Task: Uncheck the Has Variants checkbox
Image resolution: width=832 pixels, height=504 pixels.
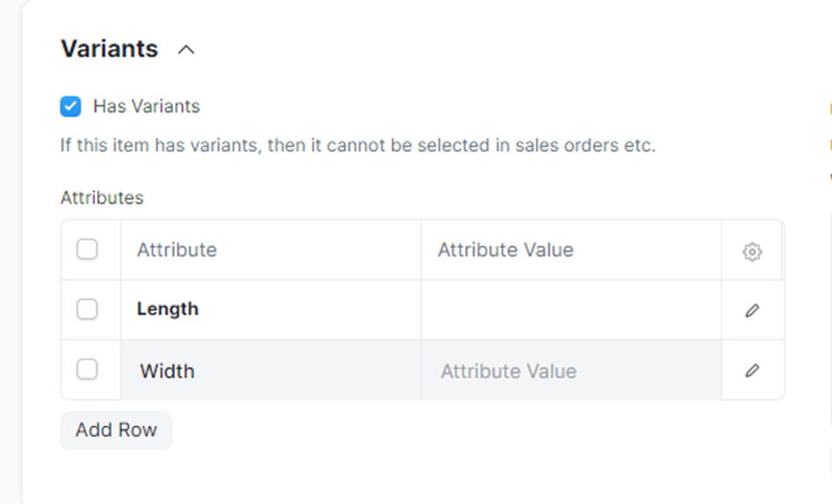Action: tap(70, 106)
